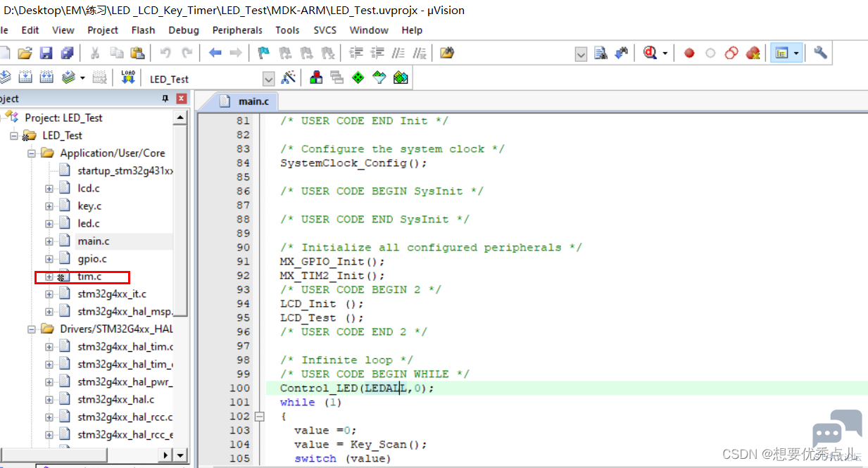This screenshot has width=868, height=468.
Task: Close the Project panel
Action: click(182, 99)
